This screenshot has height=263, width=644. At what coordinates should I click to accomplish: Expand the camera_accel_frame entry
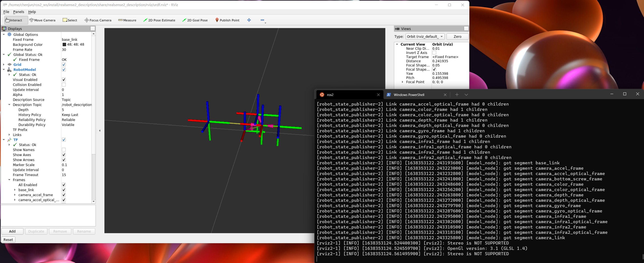point(15,195)
